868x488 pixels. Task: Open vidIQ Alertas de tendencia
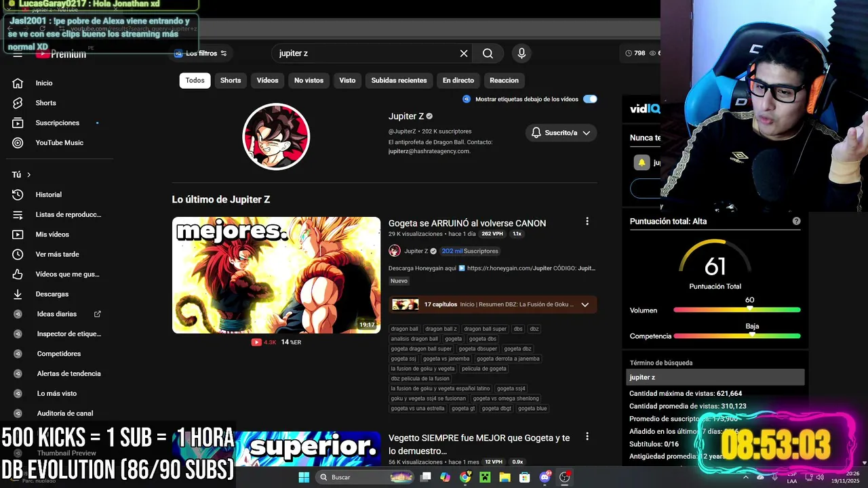(x=68, y=373)
